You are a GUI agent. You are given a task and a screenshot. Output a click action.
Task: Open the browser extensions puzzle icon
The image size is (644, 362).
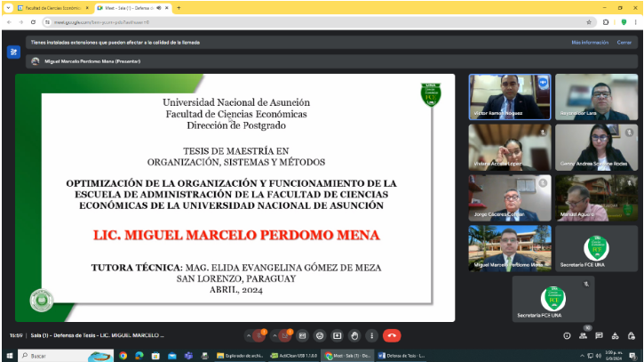click(606, 22)
